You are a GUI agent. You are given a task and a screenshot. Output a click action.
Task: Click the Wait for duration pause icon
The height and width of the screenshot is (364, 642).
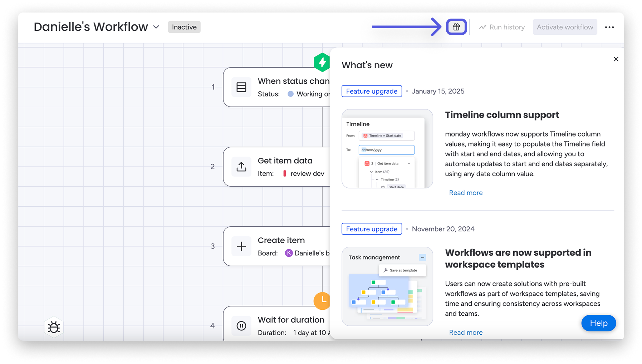coord(241,326)
